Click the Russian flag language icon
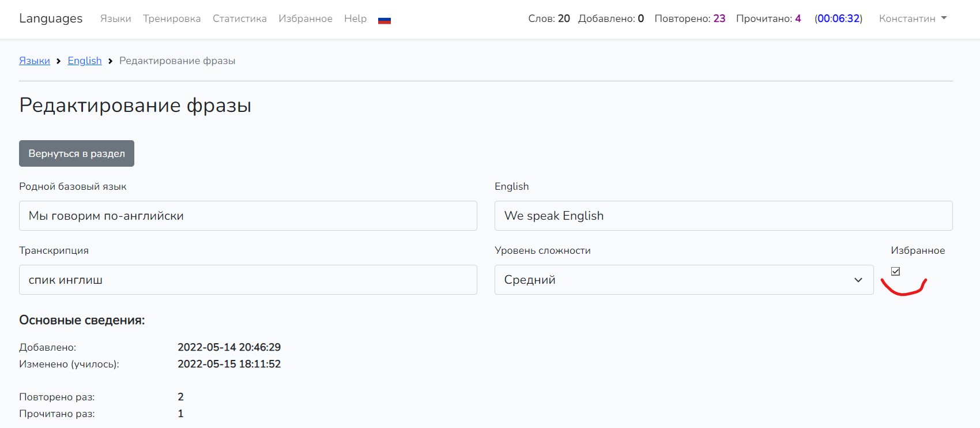This screenshot has width=980, height=428. click(x=385, y=20)
